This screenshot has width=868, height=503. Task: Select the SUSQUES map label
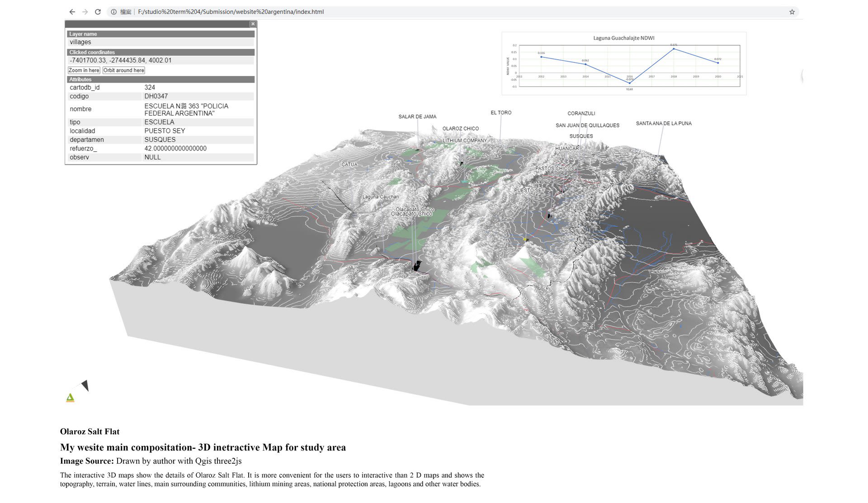point(581,136)
